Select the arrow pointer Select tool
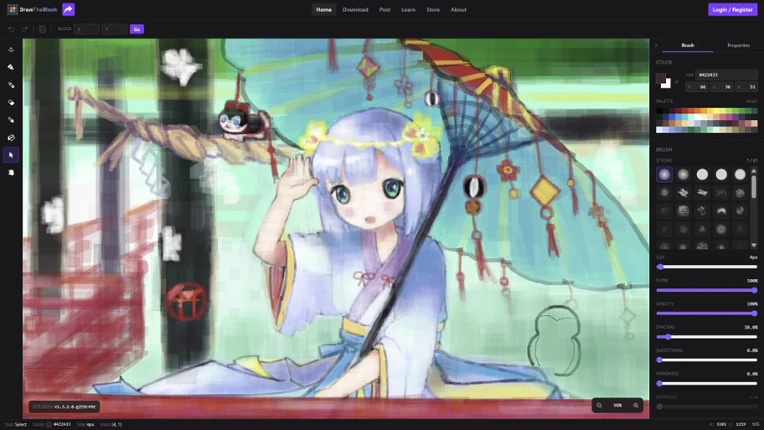Screen dimensions: 764x430 coord(11,155)
